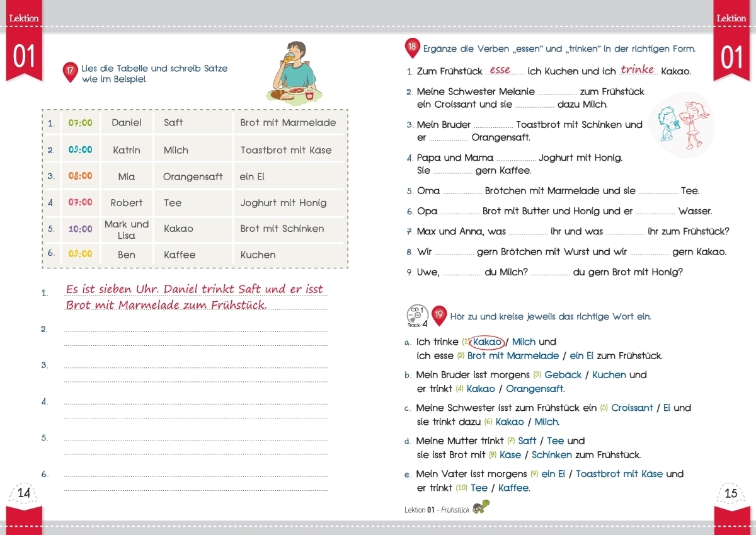Click the blank before 'du Milch?'

click(x=462, y=272)
